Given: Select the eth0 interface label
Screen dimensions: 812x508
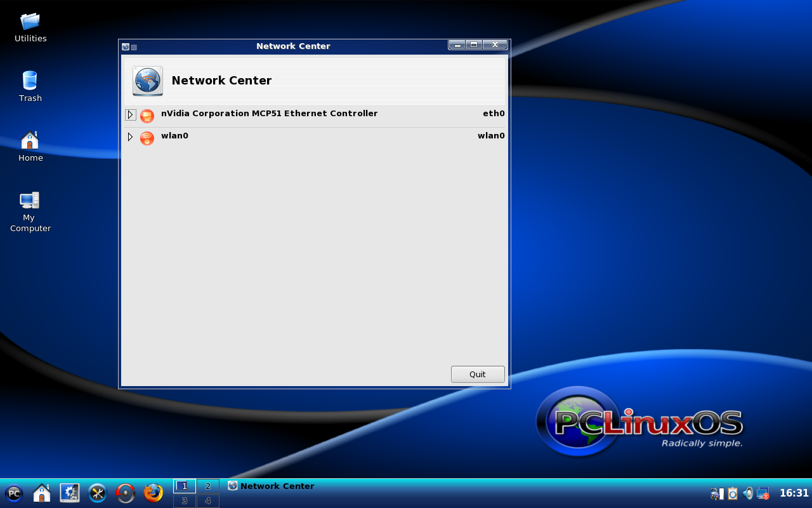Looking at the screenshot, I should pos(494,114).
